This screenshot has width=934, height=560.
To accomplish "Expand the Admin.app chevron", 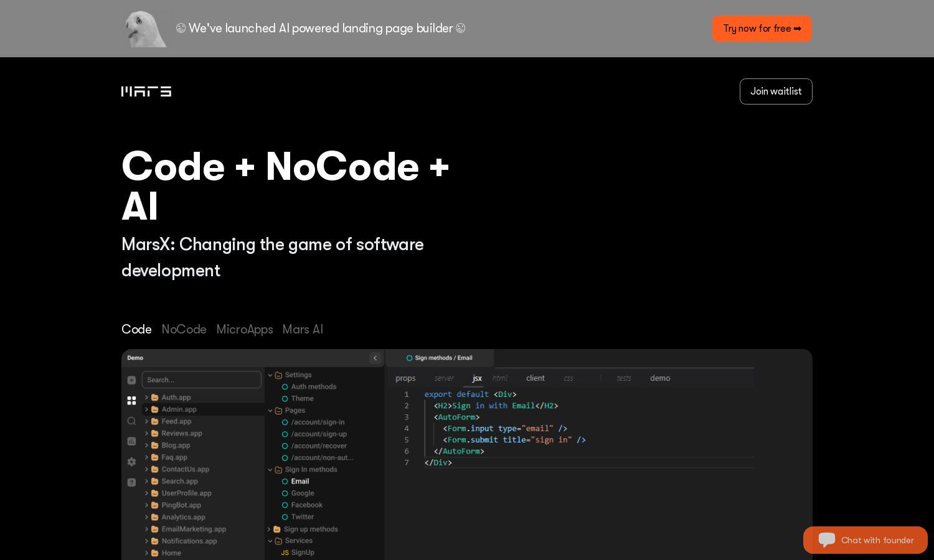I will tap(146, 409).
